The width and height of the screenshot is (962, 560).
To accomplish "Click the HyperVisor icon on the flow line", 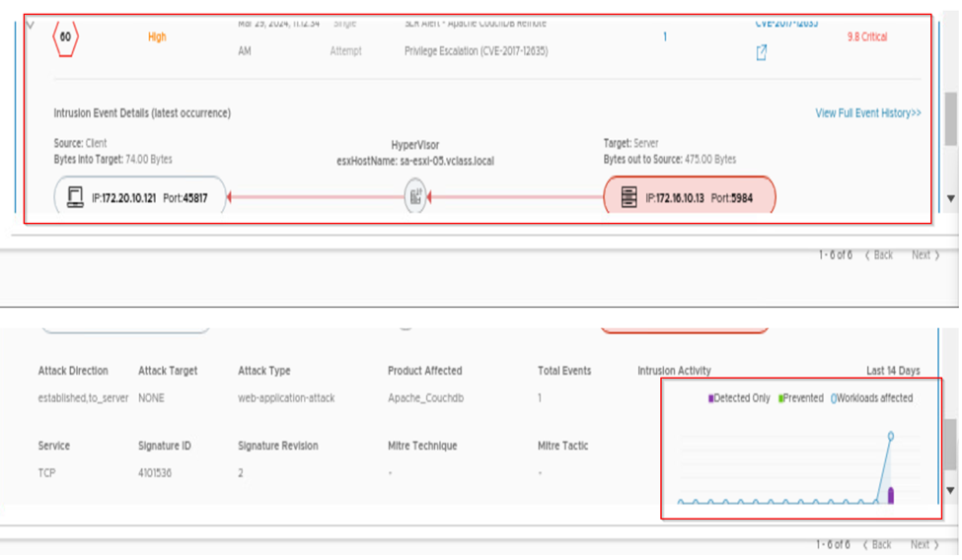I will (415, 197).
